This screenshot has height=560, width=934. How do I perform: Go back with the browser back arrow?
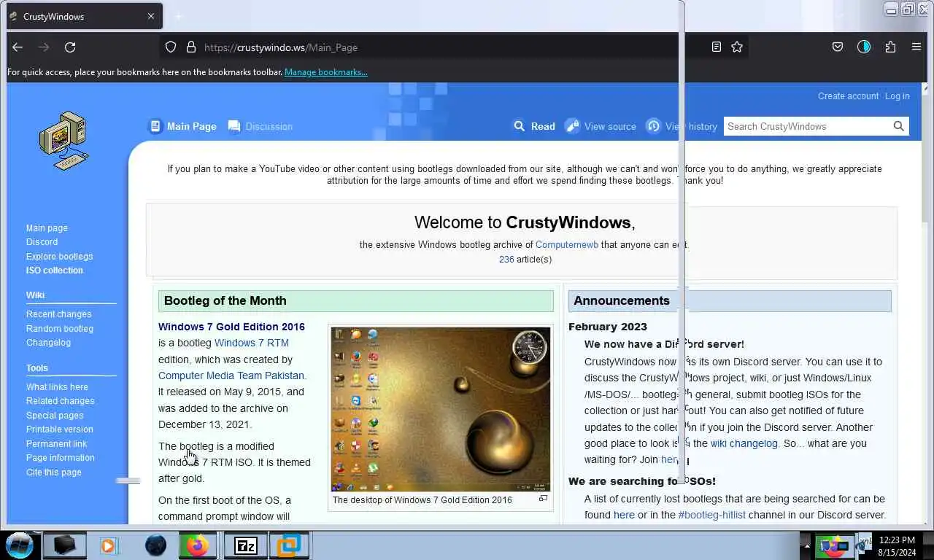tap(18, 47)
